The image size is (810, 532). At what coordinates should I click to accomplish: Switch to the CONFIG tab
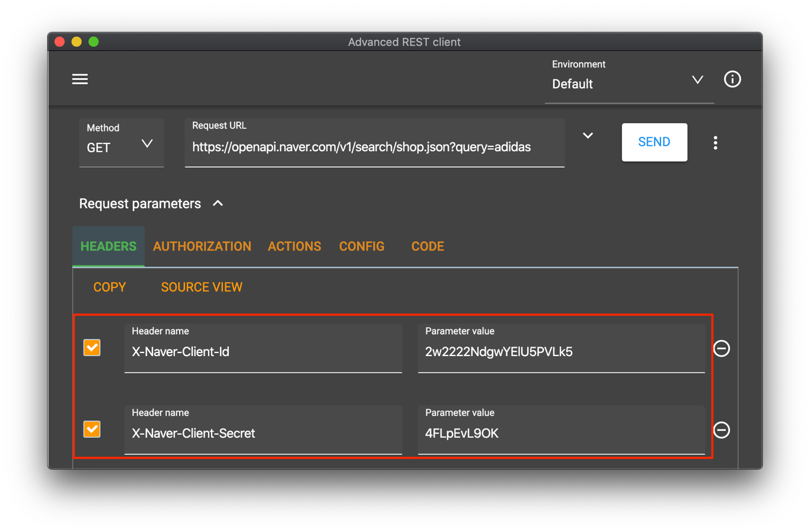[x=362, y=246]
